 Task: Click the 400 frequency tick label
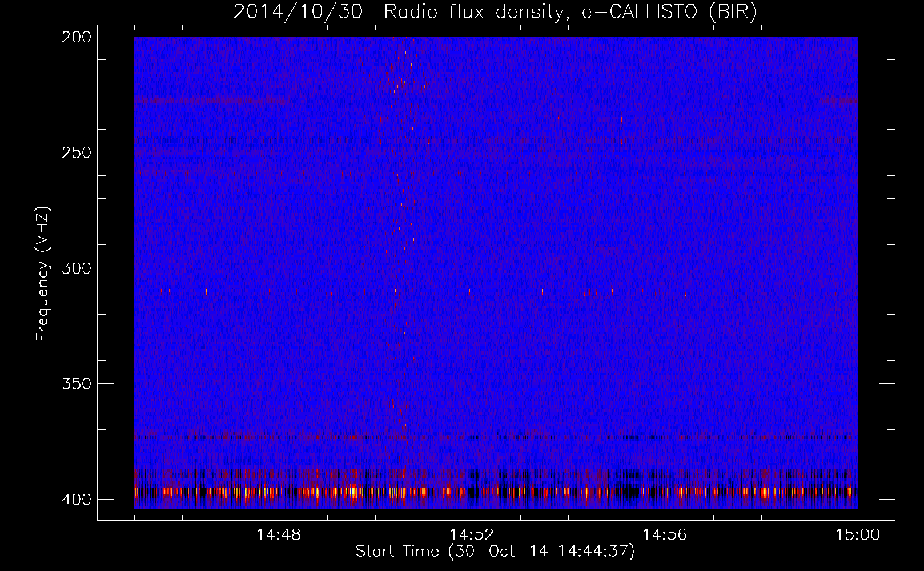[x=76, y=500]
